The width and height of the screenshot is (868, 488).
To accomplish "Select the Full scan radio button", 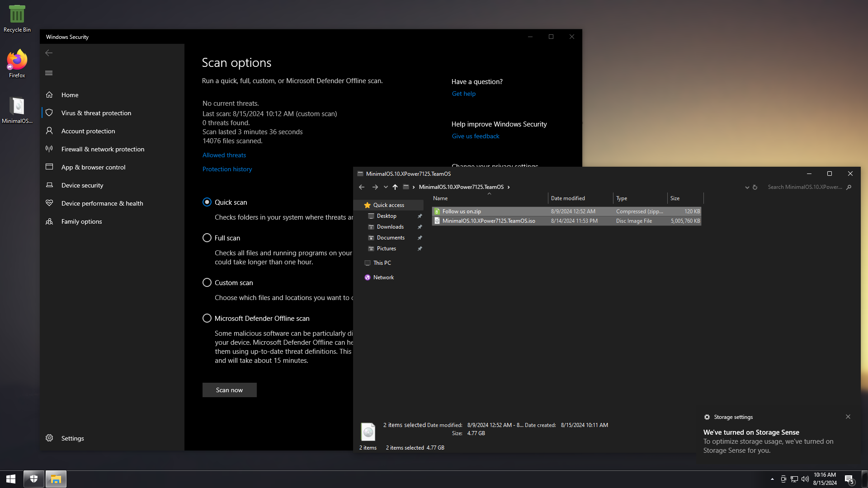I will (207, 238).
